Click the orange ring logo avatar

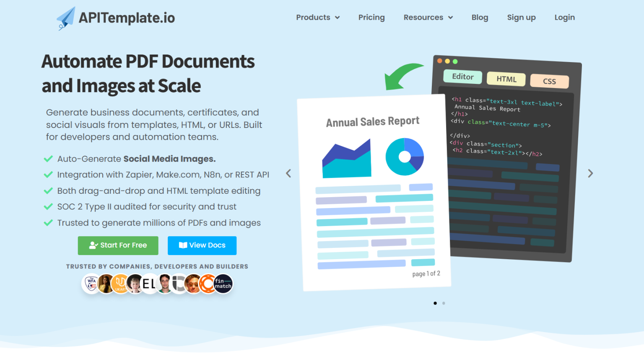208,284
